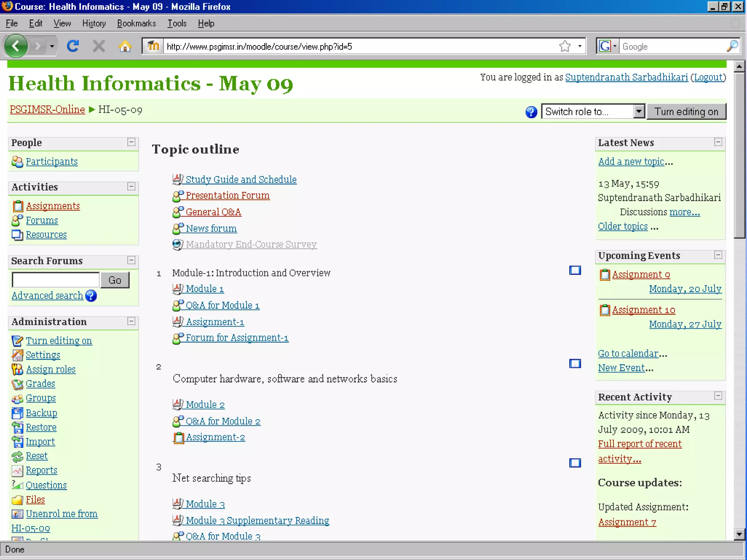This screenshot has height=560, width=747.
Task: Open the Switch role to dropdown
Action: (639, 112)
